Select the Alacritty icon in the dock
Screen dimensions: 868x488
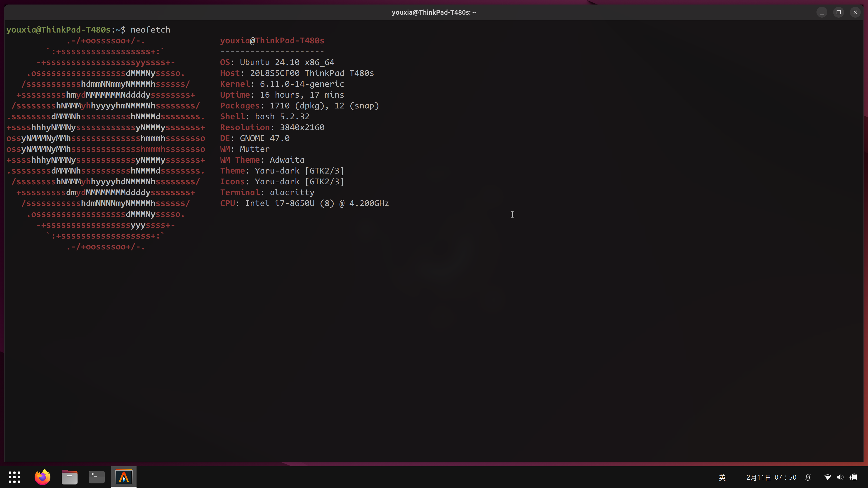(x=124, y=477)
